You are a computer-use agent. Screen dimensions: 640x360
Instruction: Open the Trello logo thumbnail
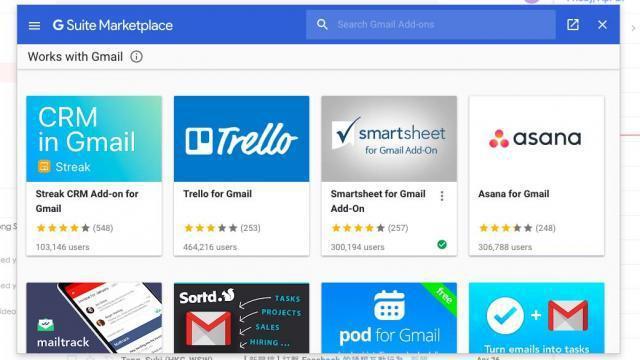click(242, 139)
